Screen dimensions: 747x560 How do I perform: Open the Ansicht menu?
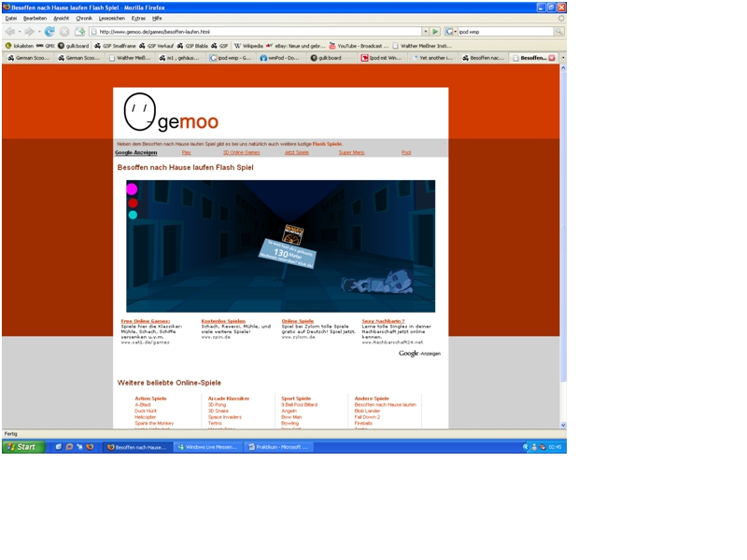pyautogui.click(x=61, y=18)
